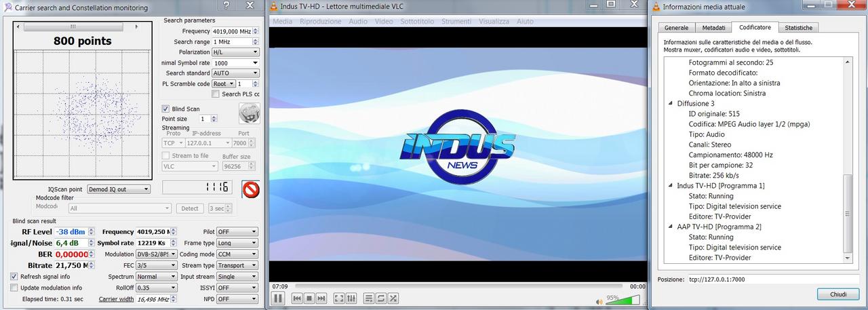Open the Media menu in VLC

[x=282, y=21]
